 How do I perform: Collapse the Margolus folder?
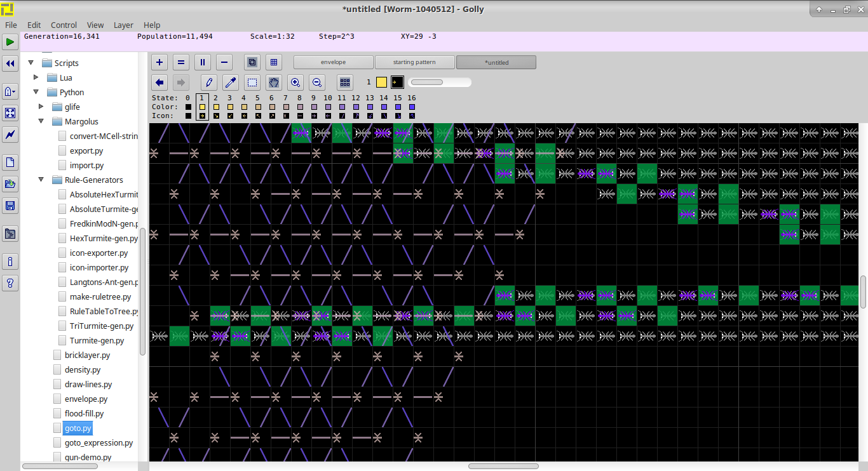41,121
